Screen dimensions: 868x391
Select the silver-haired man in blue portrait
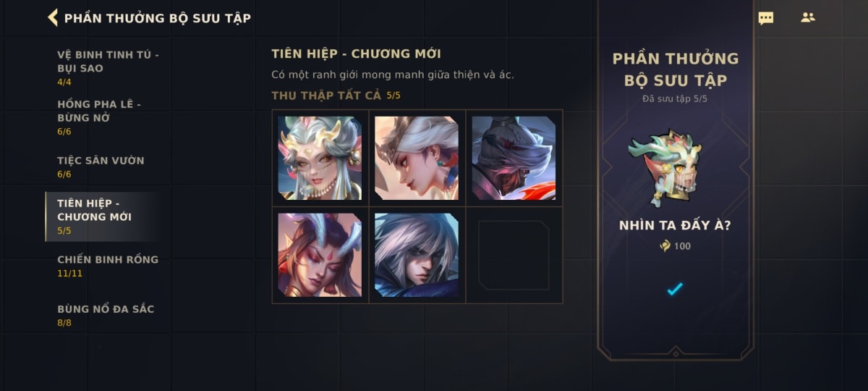pos(417,255)
